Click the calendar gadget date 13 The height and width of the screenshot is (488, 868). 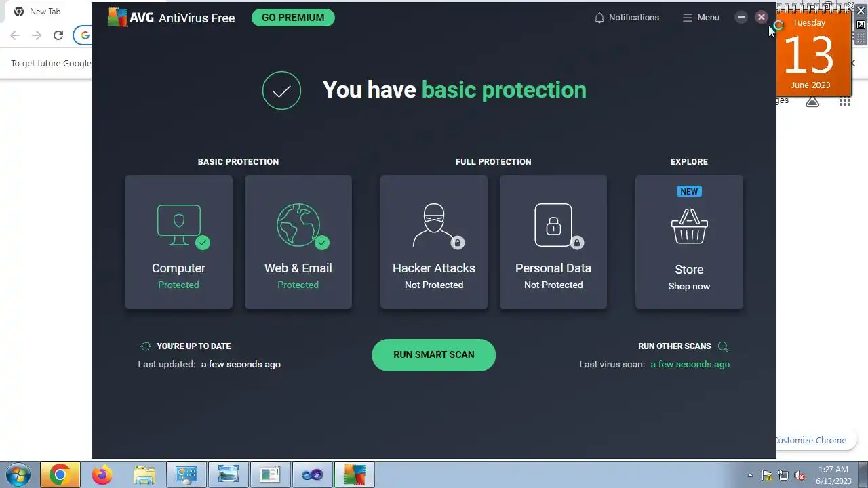tap(809, 55)
